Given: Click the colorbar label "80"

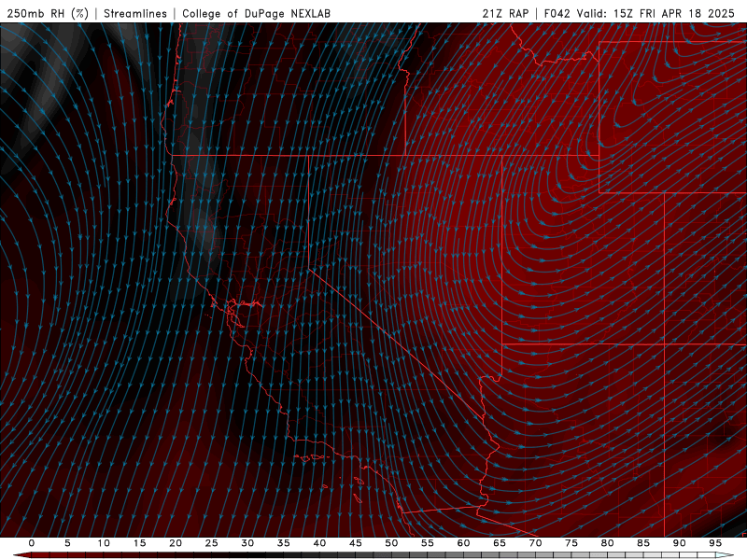Looking at the screenshot, I should point(607,543).
